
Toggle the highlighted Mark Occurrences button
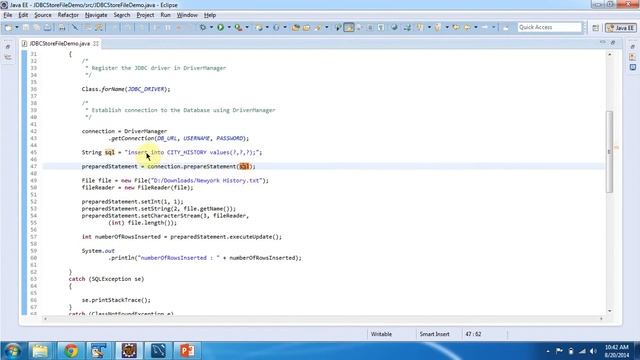(349, 27)
